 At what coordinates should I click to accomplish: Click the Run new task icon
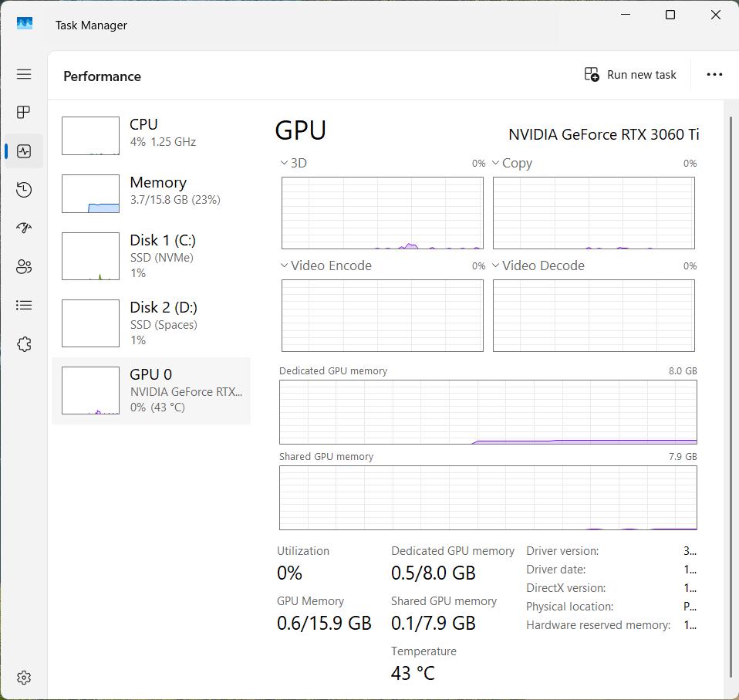[x=592, y=75]
